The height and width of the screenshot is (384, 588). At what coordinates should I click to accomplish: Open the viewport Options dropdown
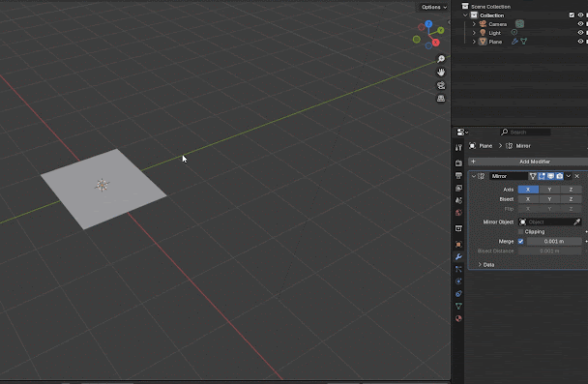[433, 7]
